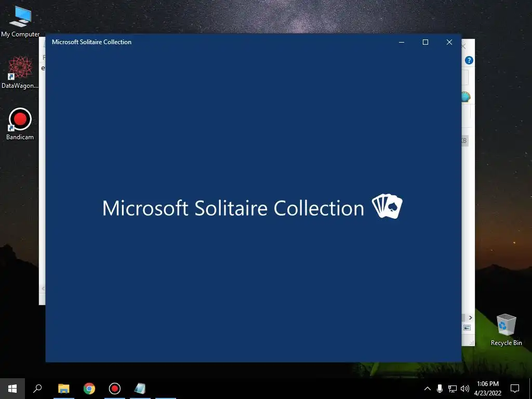This screenshot has width=532, height=399.
Task: Open the Windows Start menu
Action: point(12,389)
